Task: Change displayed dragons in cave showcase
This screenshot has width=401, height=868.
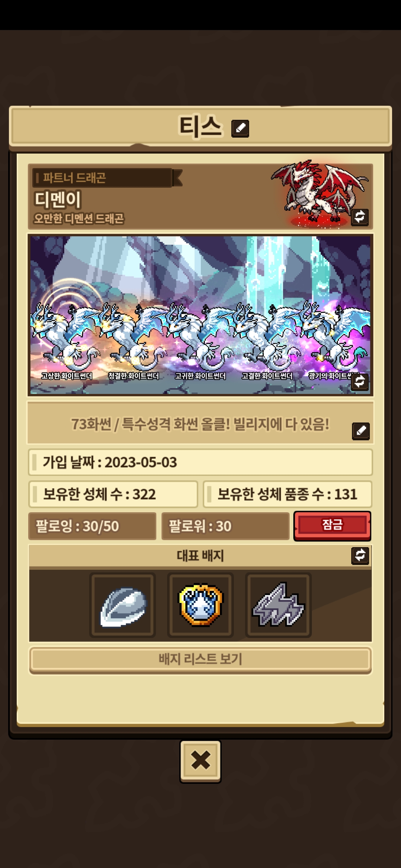Action: point(360,382)
